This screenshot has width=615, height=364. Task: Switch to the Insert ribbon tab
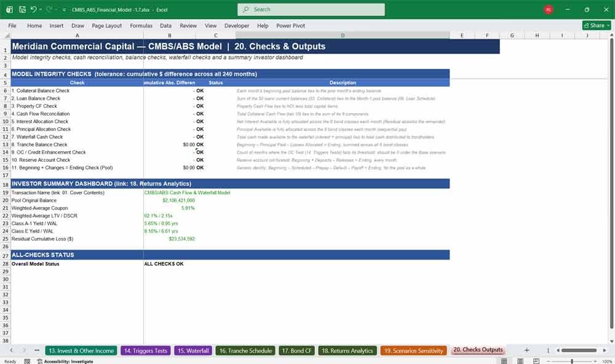(x=57, y=25)
